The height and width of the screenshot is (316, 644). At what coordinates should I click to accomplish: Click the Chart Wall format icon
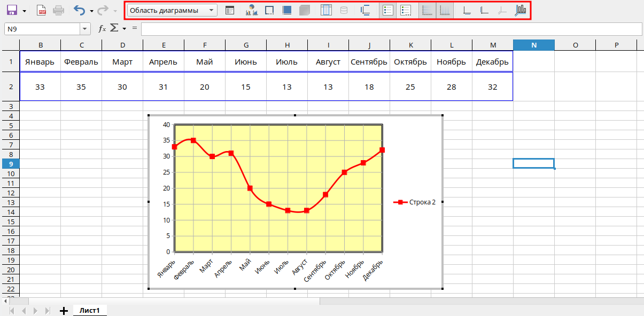click(270, 10)
